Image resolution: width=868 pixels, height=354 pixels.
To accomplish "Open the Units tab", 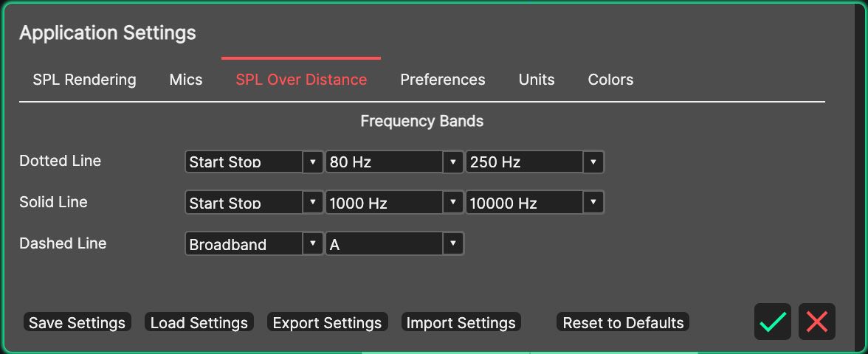I will coord(537,80).
